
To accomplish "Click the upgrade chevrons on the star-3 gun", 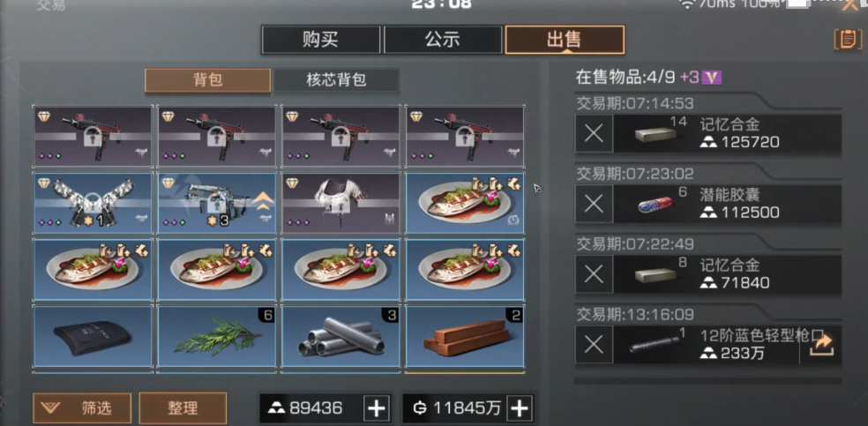I will 263,201.
